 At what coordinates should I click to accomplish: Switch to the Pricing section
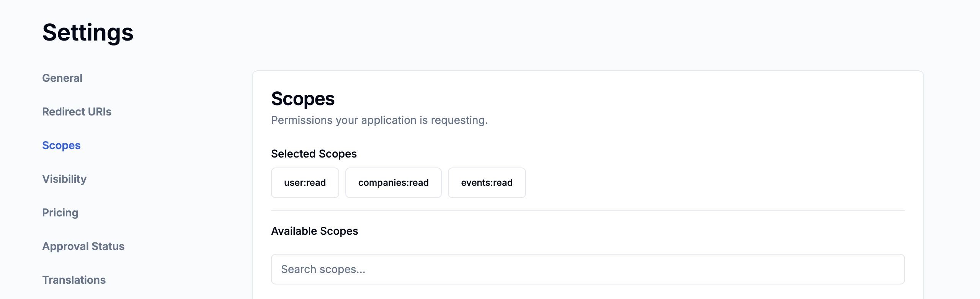60,213
